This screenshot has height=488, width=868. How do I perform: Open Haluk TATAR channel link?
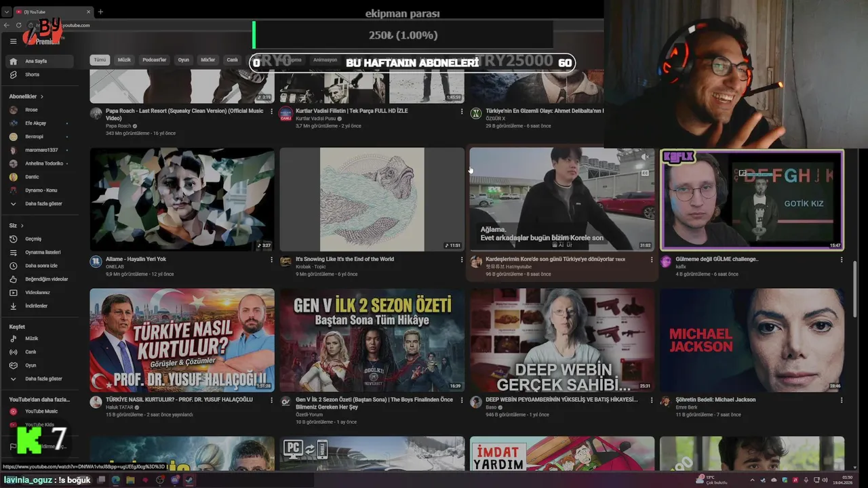(x=119, y=407)
